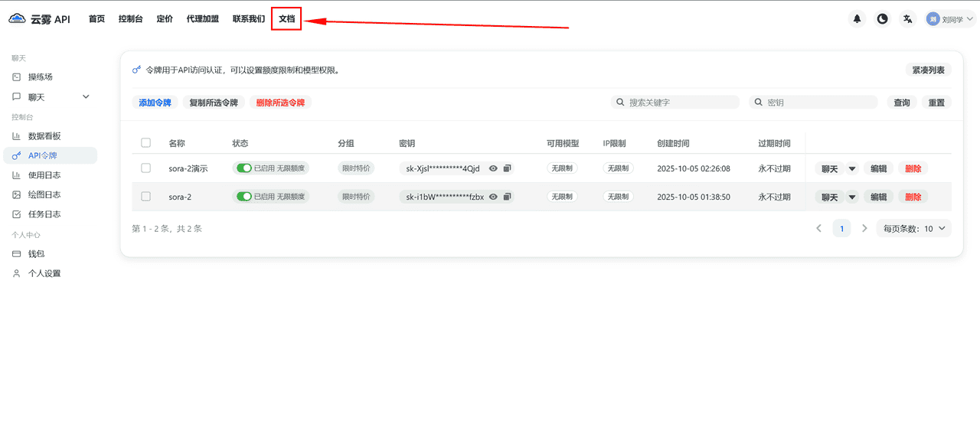Screen dimensions: 980x440
Task: Open 钱包 wallet in the sidebar
Action: pos(36,253)
